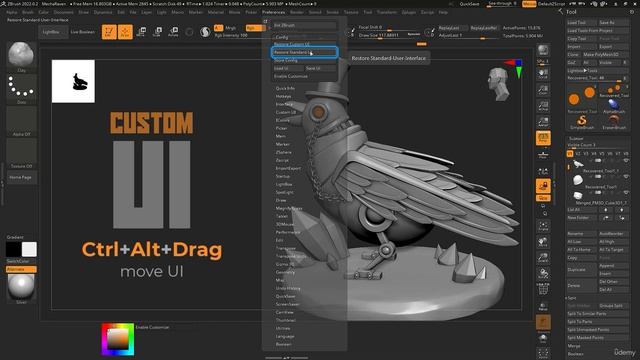The width and height of the screenshot is (640, 360).
Task: Click the Frame icon in right shelf
Action: (543, 226)
